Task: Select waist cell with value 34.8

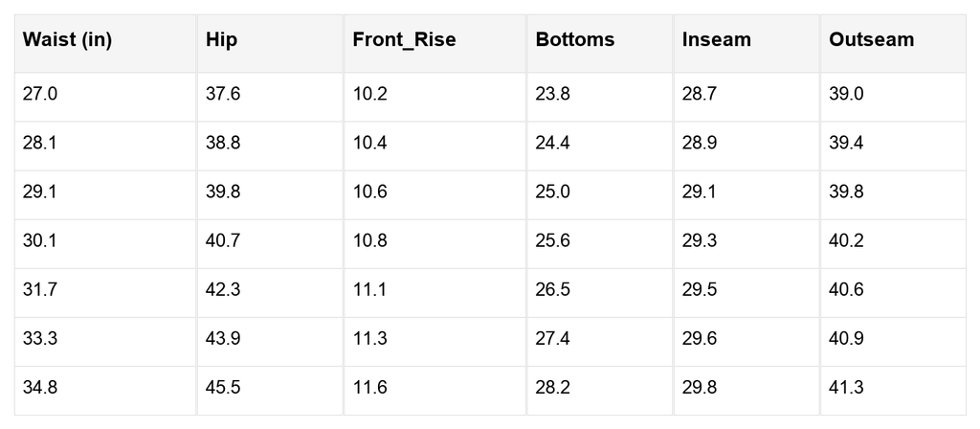Action: (40, 388)
